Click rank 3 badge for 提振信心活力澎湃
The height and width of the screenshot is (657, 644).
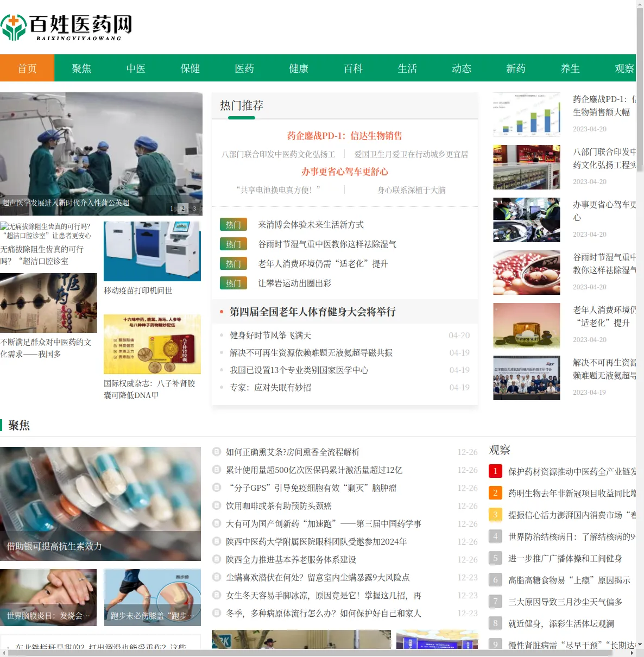495,514
